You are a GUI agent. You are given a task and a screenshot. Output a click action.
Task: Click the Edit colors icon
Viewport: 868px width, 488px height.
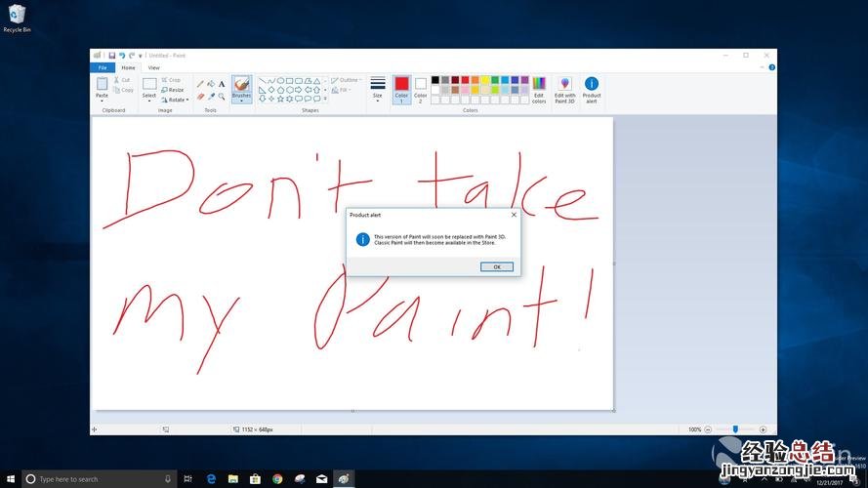coord(539,89)
